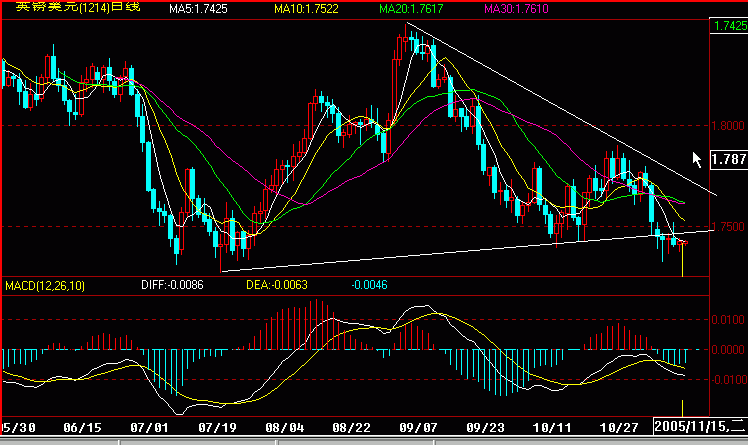Viewport: 748px width, 445px height.
Task: Click the 09/23 date label
Action: click(x=485, y=427)
